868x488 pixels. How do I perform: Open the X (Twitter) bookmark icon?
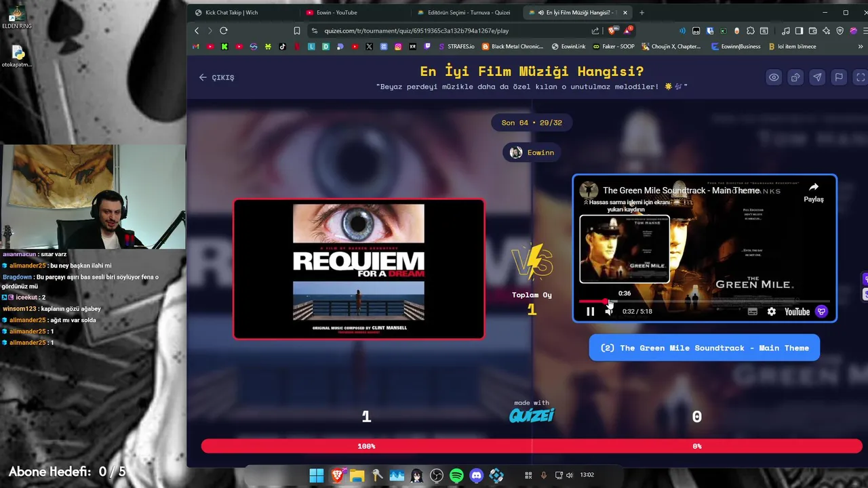(x=369, y=47)
